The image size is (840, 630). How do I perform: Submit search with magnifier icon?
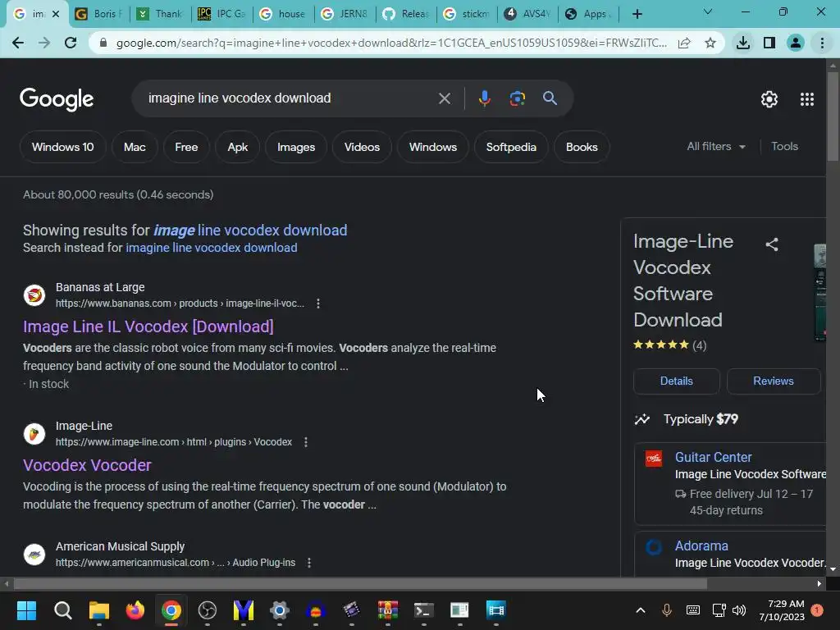click(x=550, y=98)
